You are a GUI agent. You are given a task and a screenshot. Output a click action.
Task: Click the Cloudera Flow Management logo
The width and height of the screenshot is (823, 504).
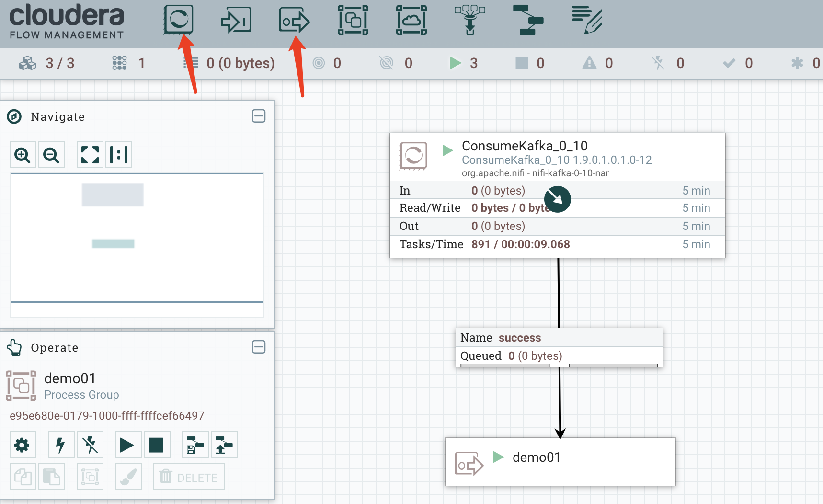point(67,22)
